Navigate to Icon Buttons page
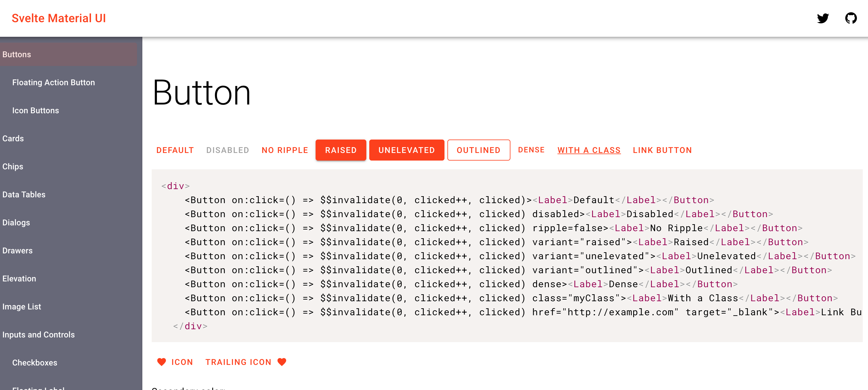Screen dimensions: 868x390 point(35,110)
